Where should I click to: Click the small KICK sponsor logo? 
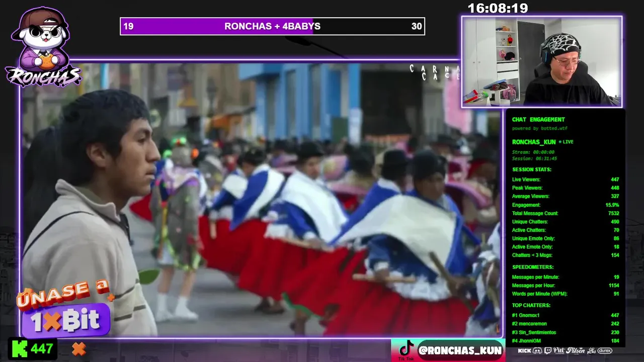pyautogui.click(x=524, y=351)
